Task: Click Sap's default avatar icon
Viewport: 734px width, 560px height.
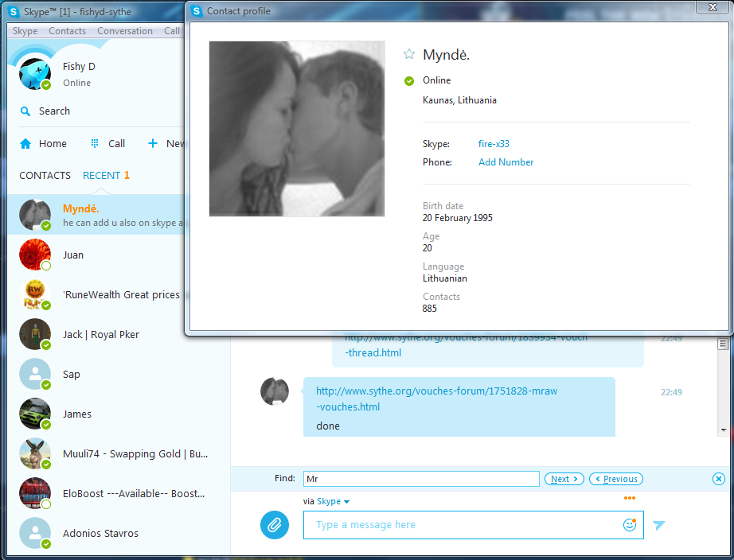Action: pyautogui.click(x=35, y=374)
